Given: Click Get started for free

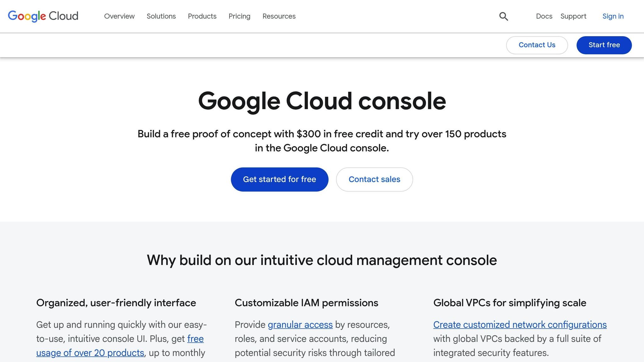Looking at the screenshot, I should point(280,179).
